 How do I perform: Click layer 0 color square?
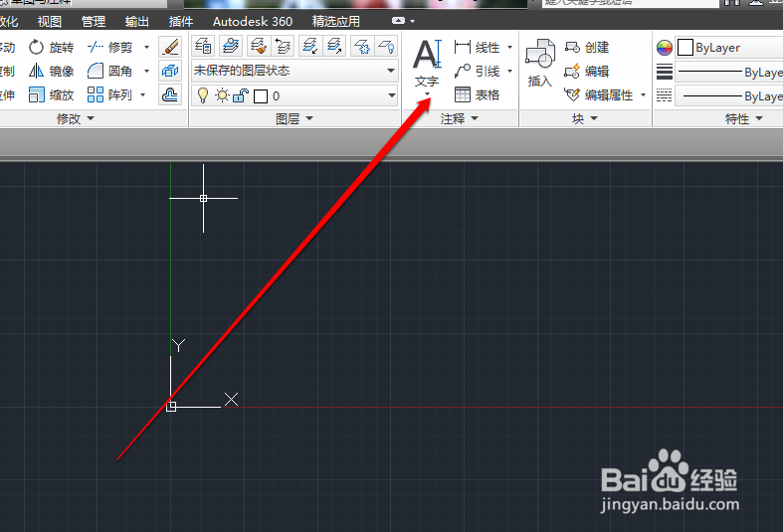click(261, 95)
